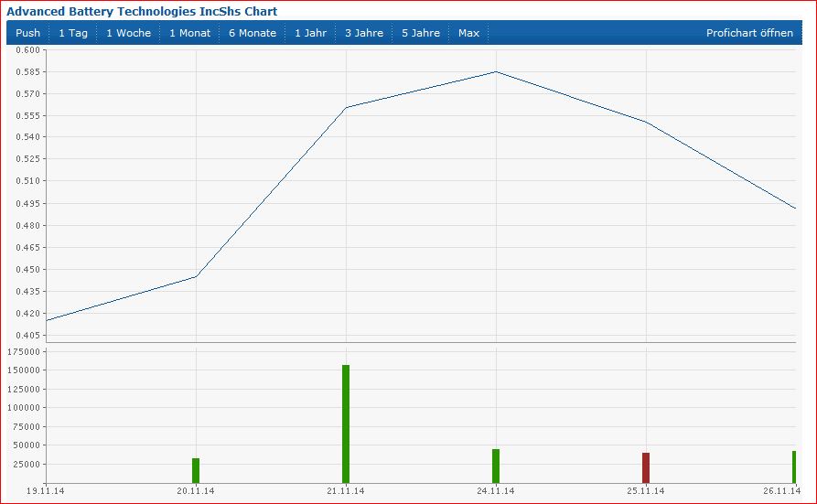
Task: Click the 0.495 price axis label
Action: pos(27,204)
